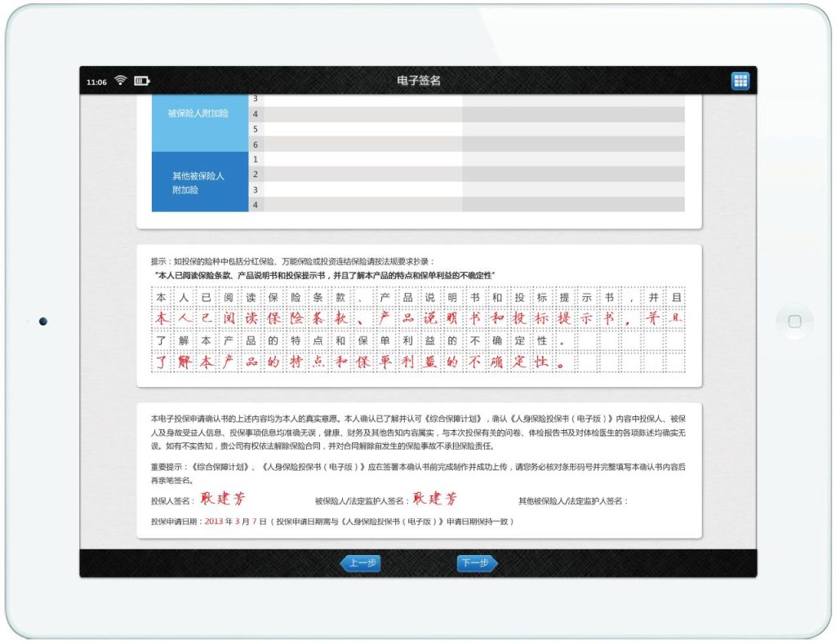The image size is (836, 644).
Task: Tap the 电子签名 title text
Action: (419, 81)
